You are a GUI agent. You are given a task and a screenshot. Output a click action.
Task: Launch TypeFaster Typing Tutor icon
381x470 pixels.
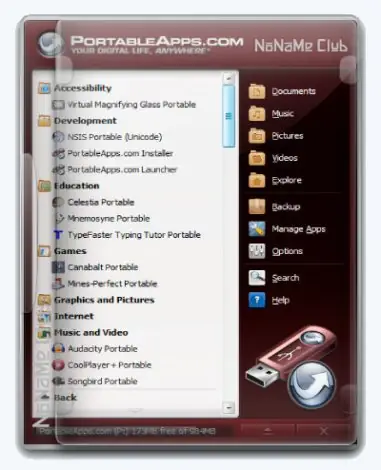pos(58,235)
